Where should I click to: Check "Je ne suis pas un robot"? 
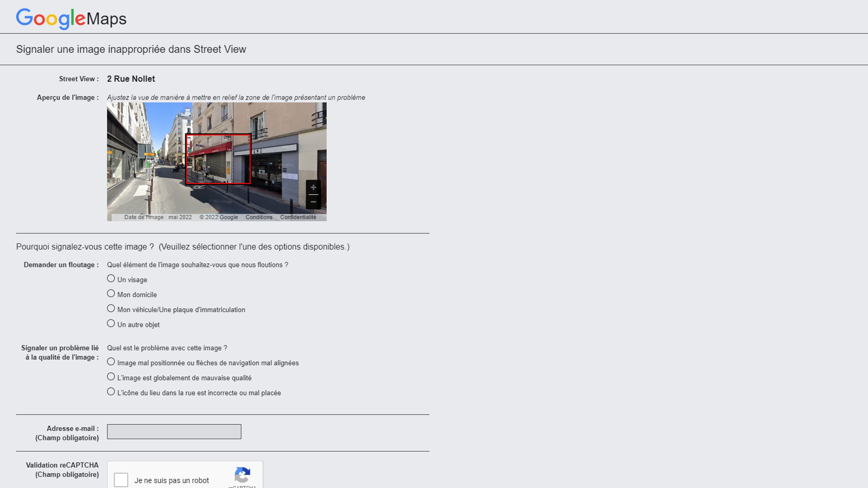[x=121, y=480]
